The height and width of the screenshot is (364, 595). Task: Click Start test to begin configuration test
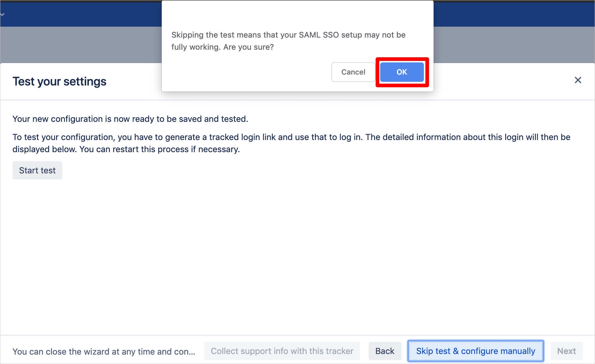point(37,170)
